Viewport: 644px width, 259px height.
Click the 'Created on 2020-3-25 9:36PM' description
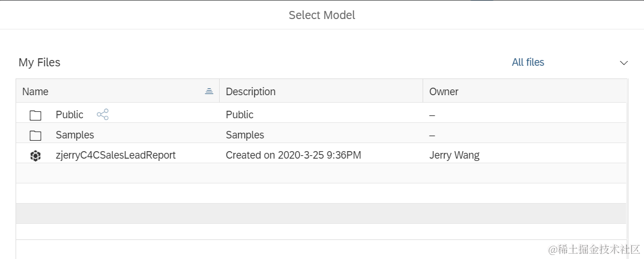click(293, 155)
